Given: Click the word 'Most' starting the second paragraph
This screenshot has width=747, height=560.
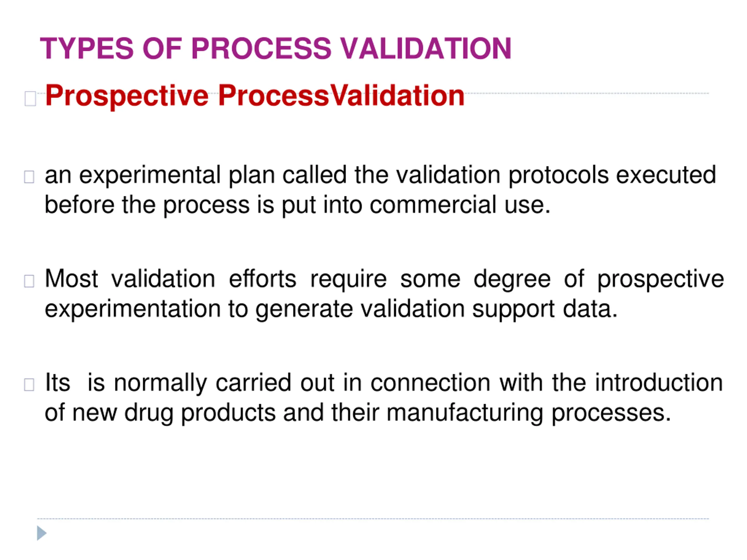Looking at the screenshot, I should pyautogui.click(x=71, y=279).
